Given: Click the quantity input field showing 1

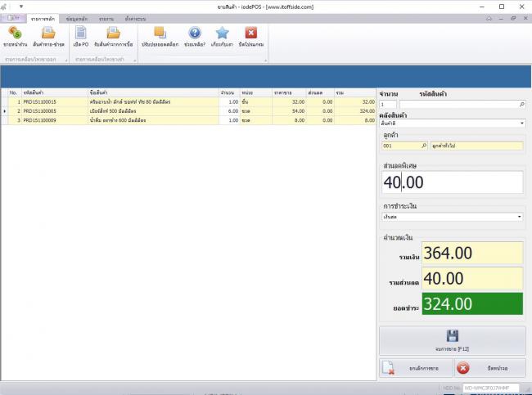Looking at the screenshot, I should point(388,105).
